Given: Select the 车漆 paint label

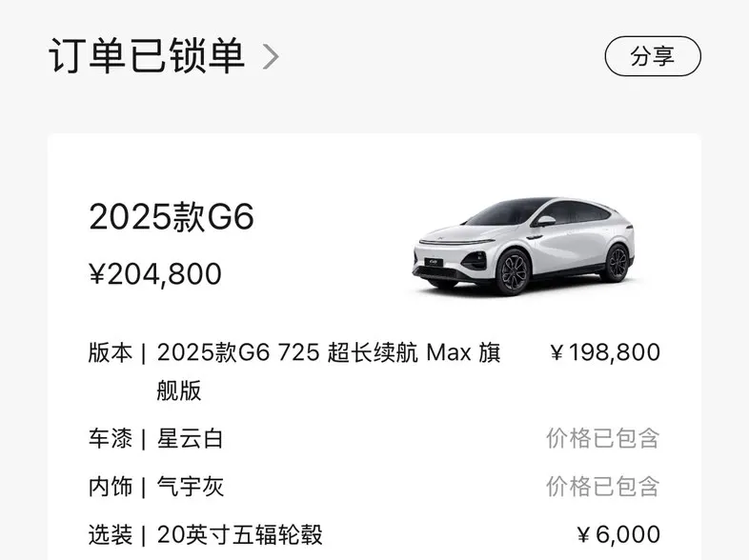Looking at the screenshot, I should [x=111, y=438].
